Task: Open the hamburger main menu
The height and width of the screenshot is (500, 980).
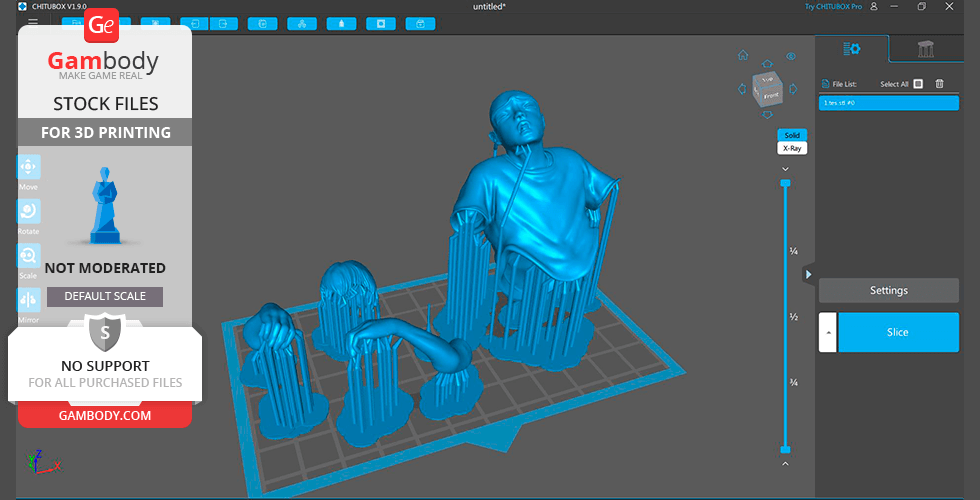Action: pyautogui.click(x=33, y=22)
